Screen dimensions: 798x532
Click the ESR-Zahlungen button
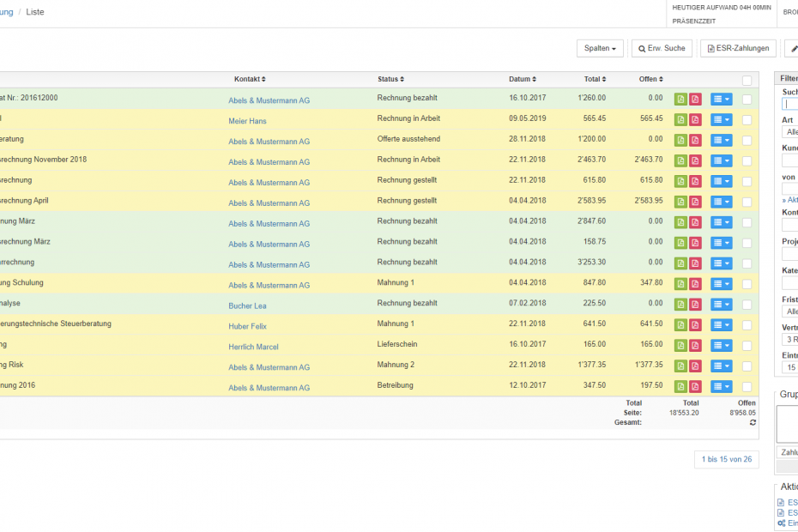[x=738, y=48]
